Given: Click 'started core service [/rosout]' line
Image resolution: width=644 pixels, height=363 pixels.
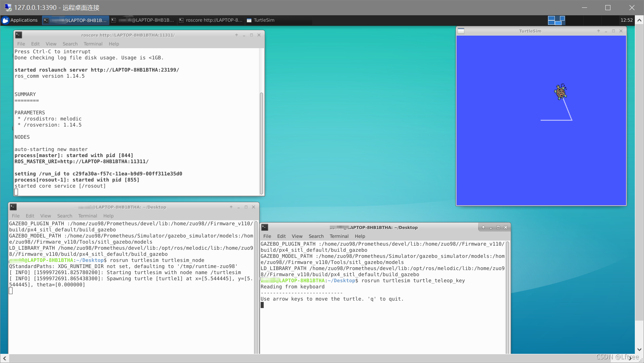Looking at the screenshot, I should [60, 186].
